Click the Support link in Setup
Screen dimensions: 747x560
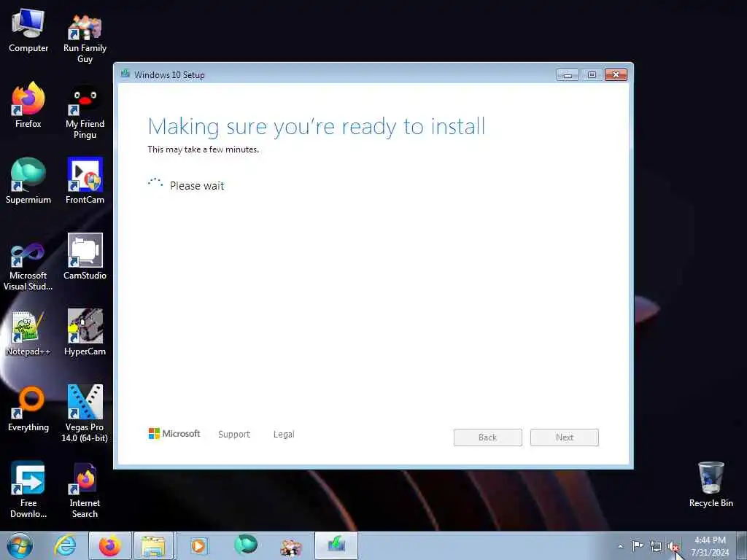234,435
